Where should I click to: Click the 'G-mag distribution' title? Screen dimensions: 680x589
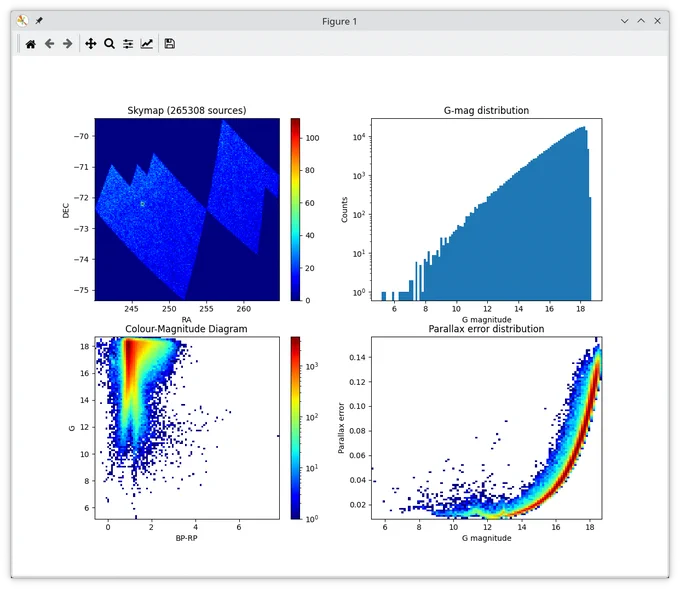(486, 111)
